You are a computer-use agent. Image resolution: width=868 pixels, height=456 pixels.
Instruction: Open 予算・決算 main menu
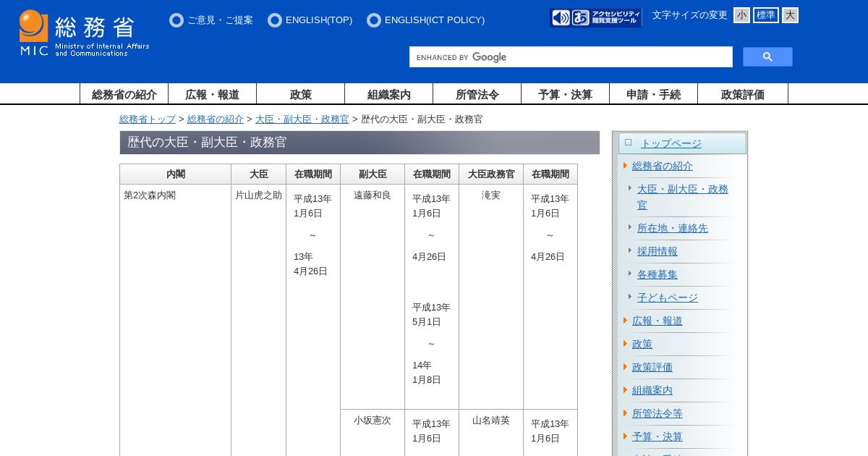pos(566,94)
